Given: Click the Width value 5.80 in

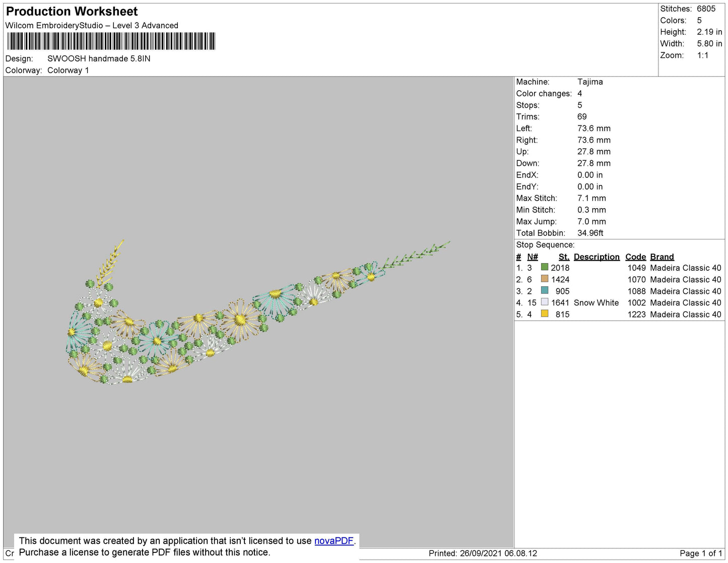Looking at the screenshot, I should coord(709,44).
